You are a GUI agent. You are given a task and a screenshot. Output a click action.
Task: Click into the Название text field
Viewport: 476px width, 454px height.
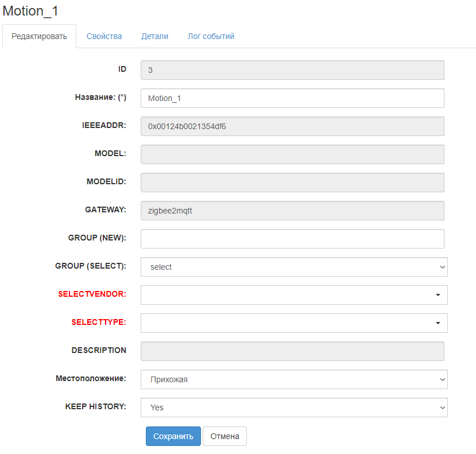[x=292, y=98]
